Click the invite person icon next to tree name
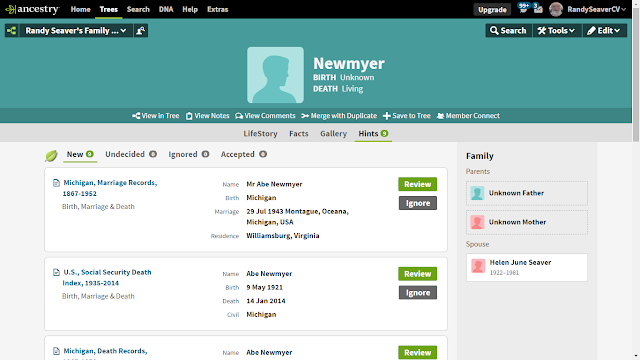The height and width of the screenshot is (360, 640). [141, 31]
